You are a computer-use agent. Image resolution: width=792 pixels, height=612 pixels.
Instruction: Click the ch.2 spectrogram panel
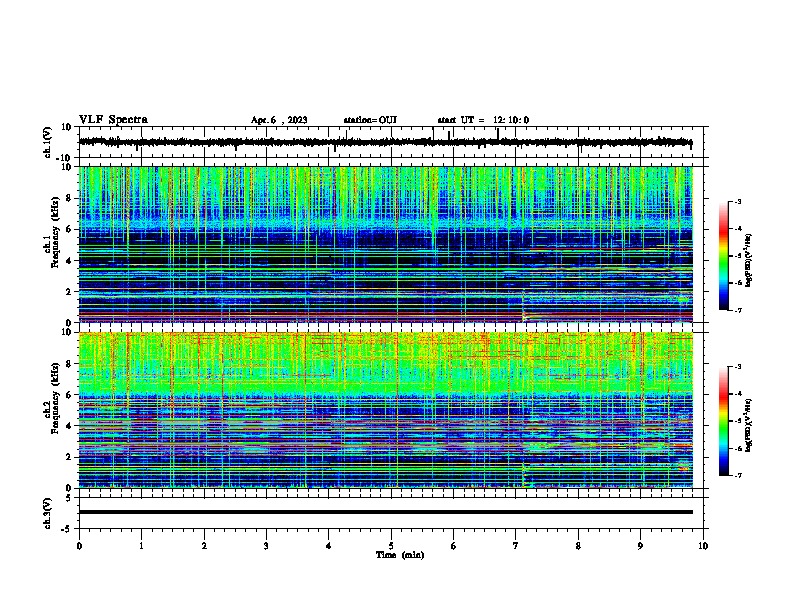(x=386, y=410)
